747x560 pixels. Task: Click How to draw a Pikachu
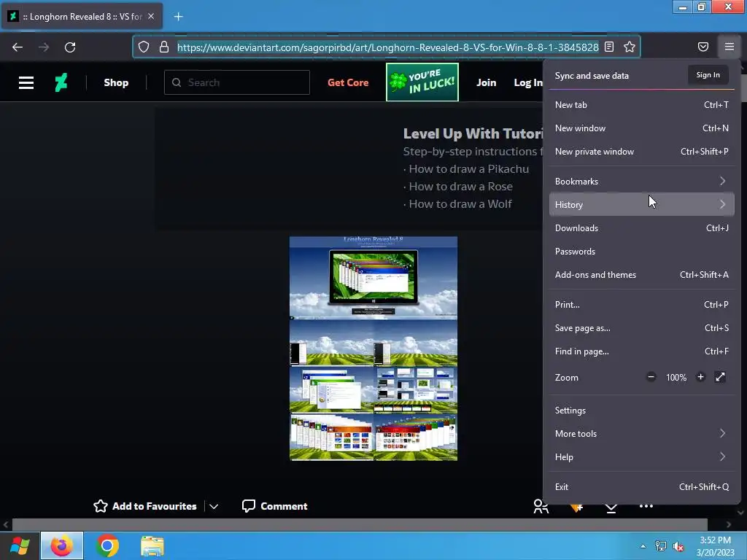coord(469,168)
